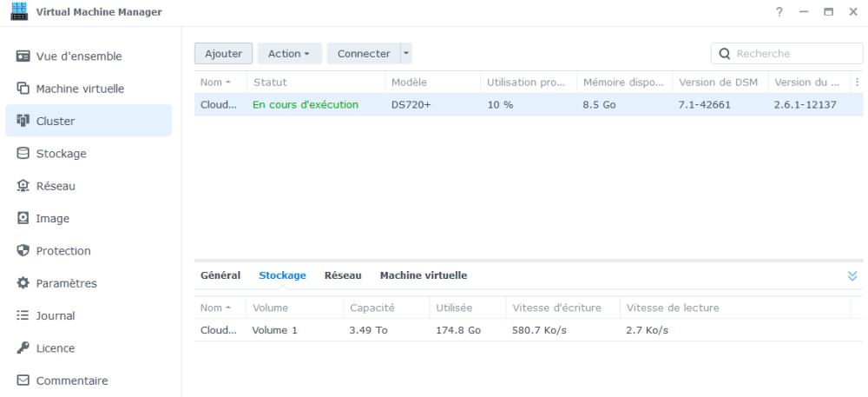The width and height of the screenshot is (868, 397).
Task: Open the Stockage sidebar section
Action: [89, 154]
